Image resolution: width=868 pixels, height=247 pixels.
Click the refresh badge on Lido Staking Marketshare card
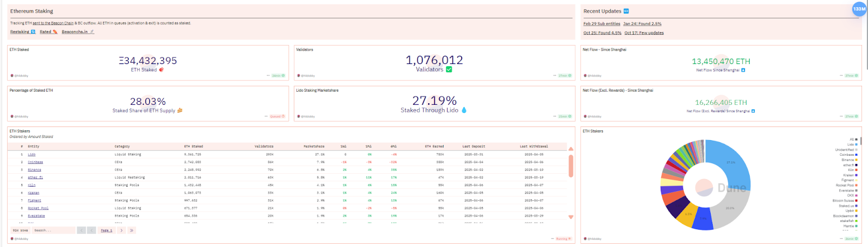coord(565,117)
